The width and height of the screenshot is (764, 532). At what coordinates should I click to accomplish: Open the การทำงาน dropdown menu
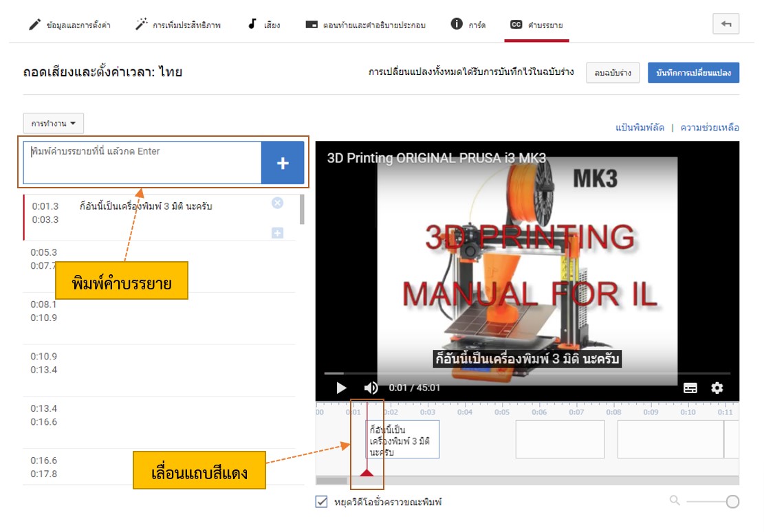(53, 123)
